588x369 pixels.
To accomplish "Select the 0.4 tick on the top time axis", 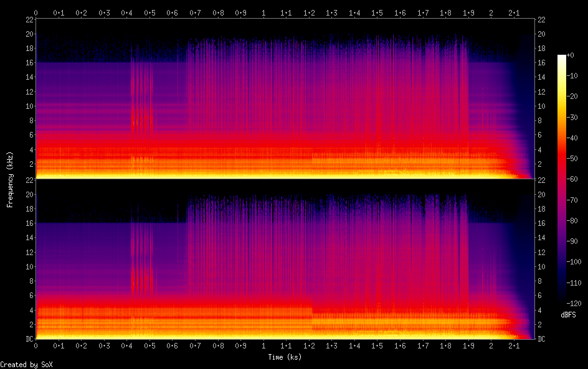I will (x=126, y=12).
